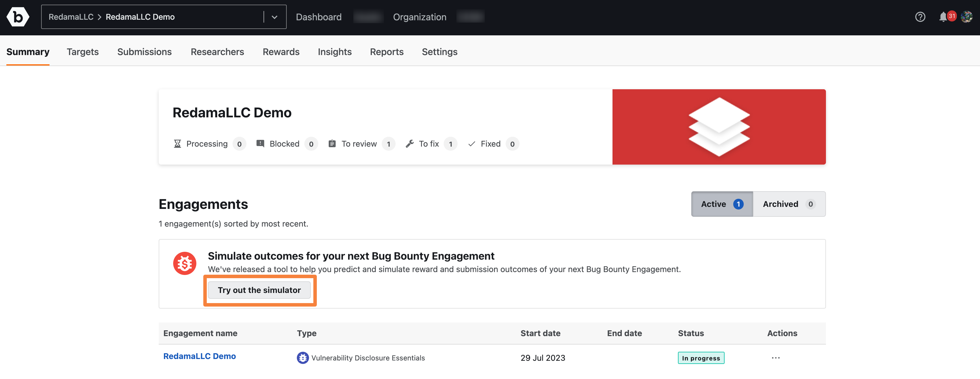The width and height of the screenshot is (980, 379).
Task: Expand the program switcher dropdown arrow
Action: click(x=274, y=17)
